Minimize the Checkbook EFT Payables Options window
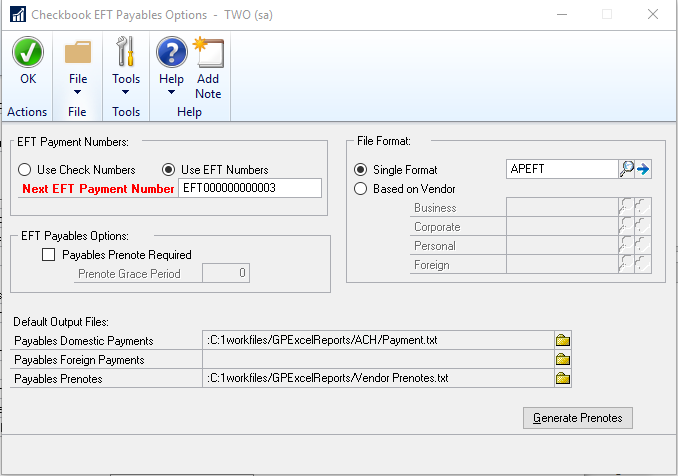Image resolution: width=678 pixels, height=476 pixels. pyautogui.click(x=562, y=14)
